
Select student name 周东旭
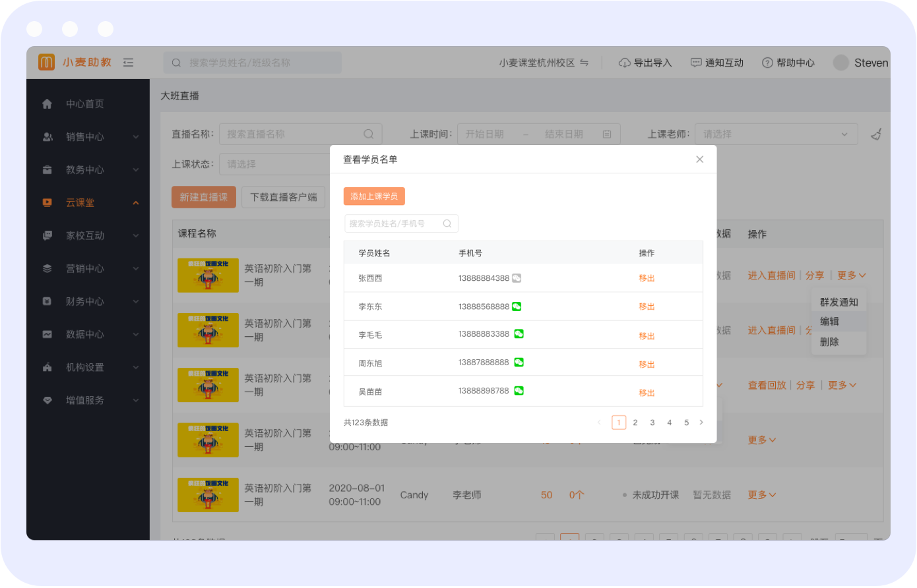point(370,363)
